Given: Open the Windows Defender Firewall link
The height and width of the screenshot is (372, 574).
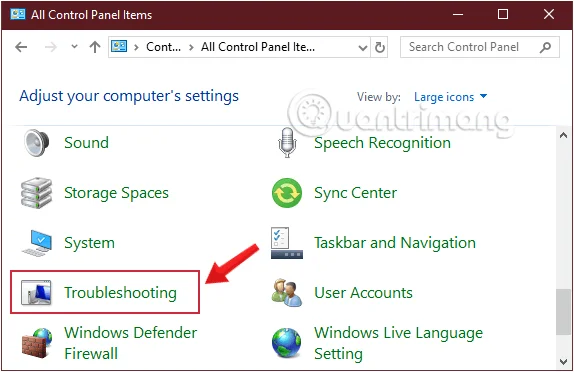Looking at the screenshot, I should click(131, 343).
